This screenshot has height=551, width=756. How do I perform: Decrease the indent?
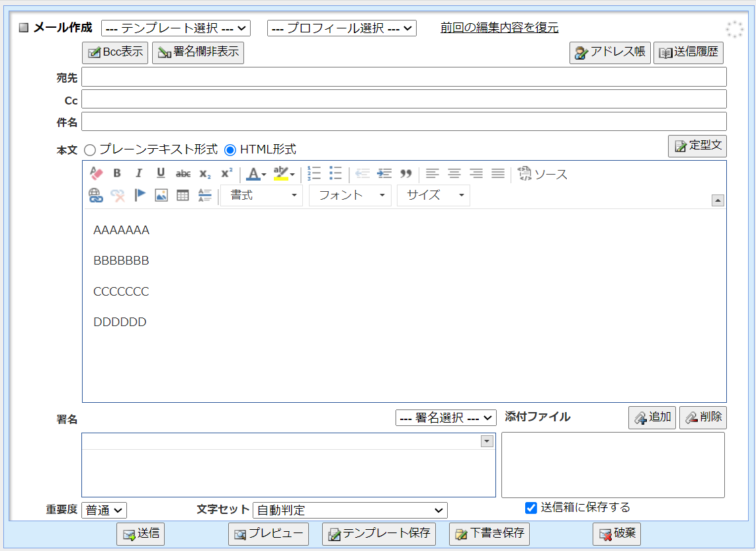362,173
